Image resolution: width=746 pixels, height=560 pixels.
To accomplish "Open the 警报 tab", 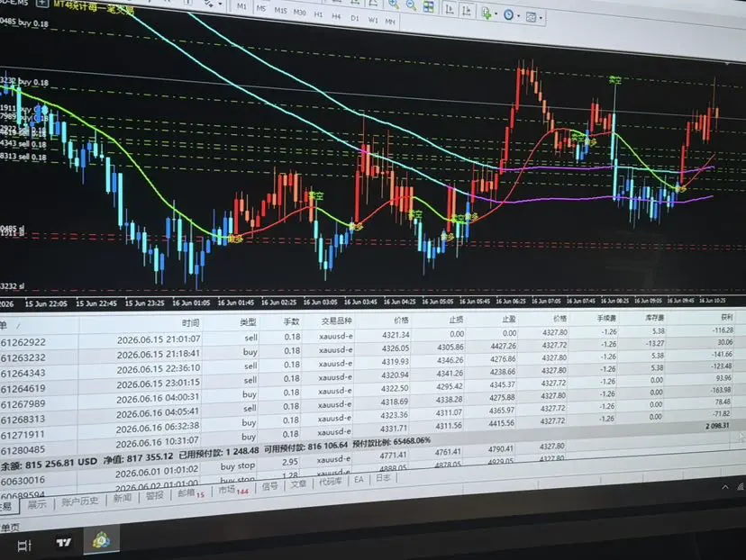I will (x=155, y=495).
